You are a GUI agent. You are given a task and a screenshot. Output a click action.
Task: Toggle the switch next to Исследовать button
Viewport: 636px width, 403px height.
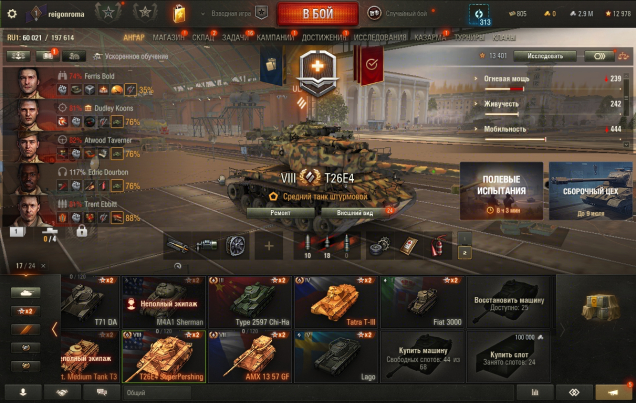click(x=599, y=56)
